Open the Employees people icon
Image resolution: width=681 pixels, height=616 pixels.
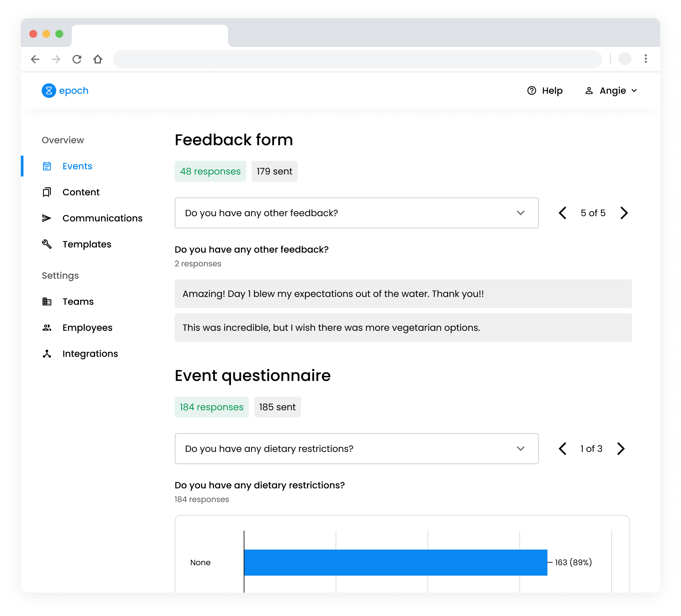47,328
